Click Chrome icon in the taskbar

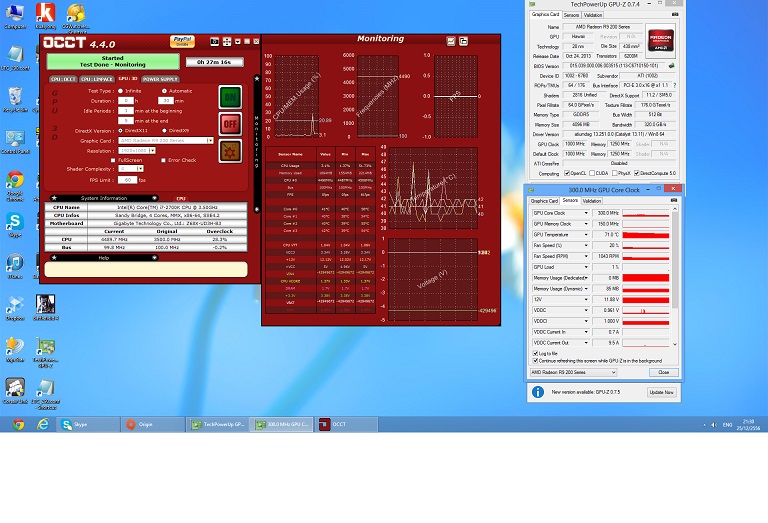19,424
